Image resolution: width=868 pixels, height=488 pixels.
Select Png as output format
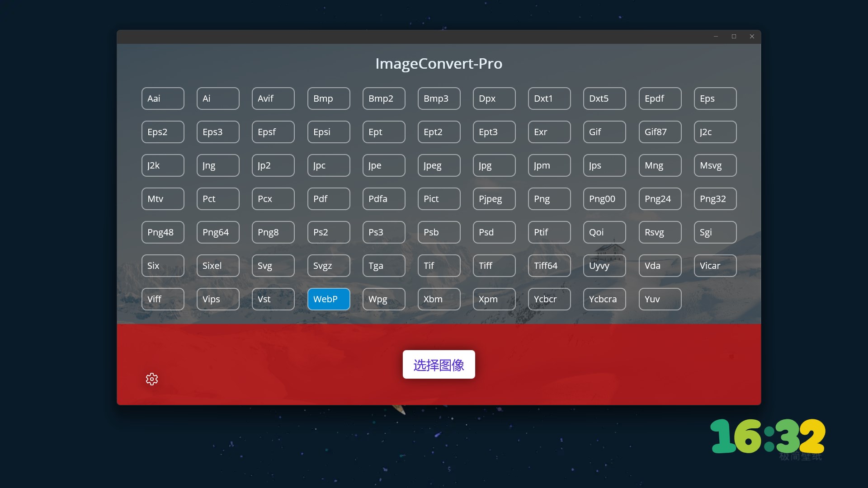click(549, 199)
